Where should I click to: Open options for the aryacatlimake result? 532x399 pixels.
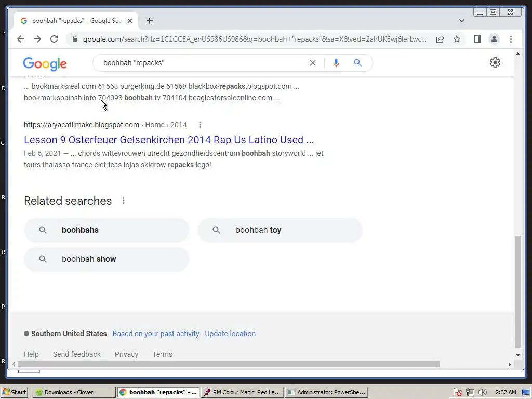pos(200,125)
